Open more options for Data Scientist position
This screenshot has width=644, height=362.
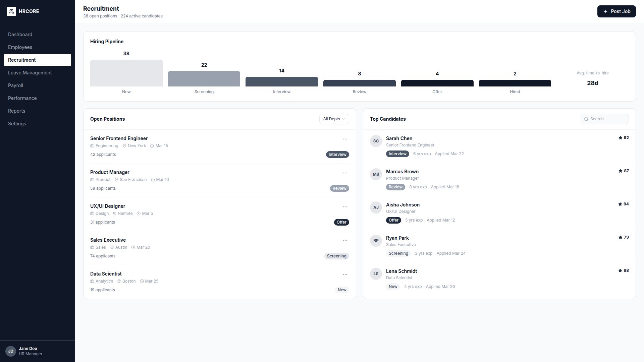pos(345,275)
